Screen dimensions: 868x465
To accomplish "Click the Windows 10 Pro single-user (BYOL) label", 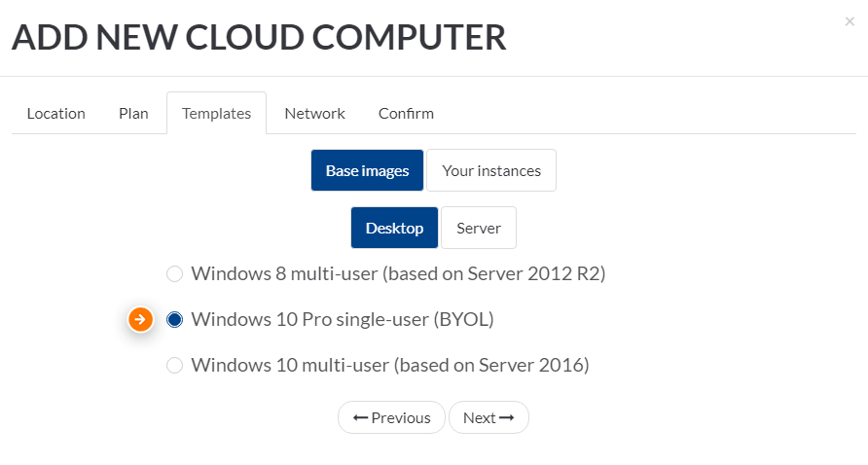I will [343, 319].
